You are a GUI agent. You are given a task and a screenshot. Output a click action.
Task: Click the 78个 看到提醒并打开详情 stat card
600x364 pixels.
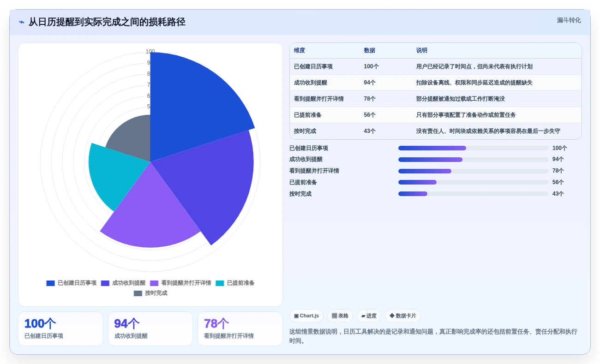click(x=240, y=328)
